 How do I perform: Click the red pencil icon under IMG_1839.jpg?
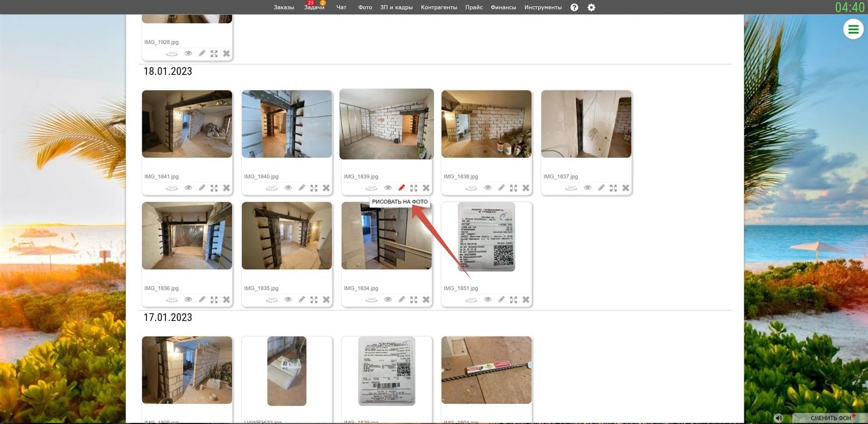401,188
